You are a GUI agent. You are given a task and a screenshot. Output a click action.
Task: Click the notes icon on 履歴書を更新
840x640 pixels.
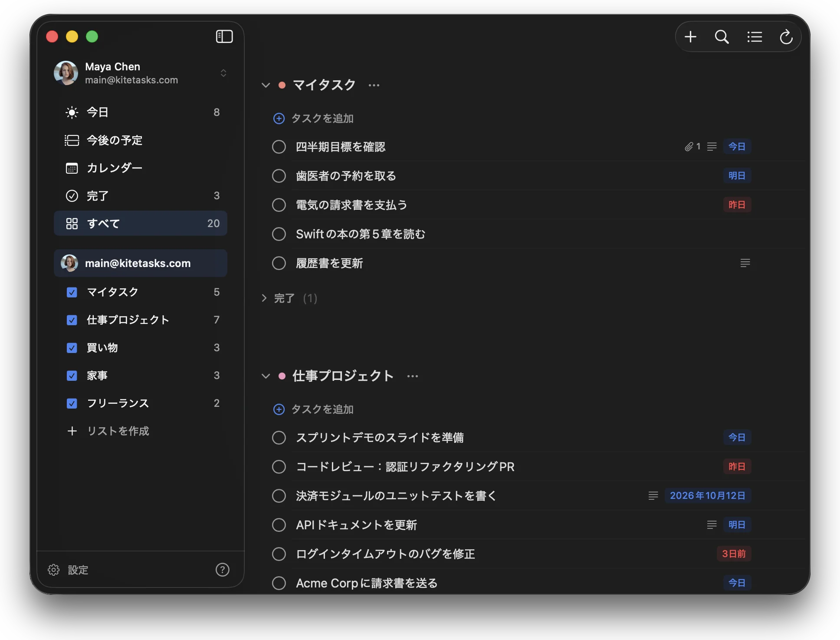pyautogui.click(x=745, y=263)
